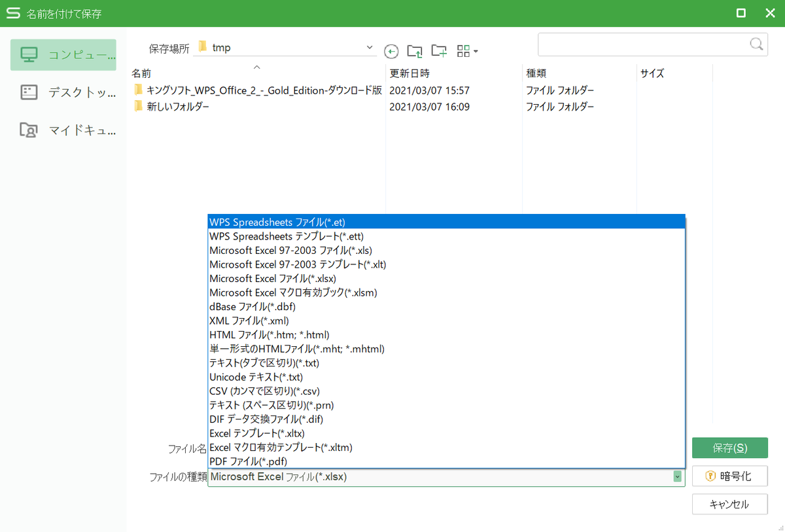Open the view options dropdown arrow
Viewport: 785px width, 532px height.
click(x=476, y=51)
